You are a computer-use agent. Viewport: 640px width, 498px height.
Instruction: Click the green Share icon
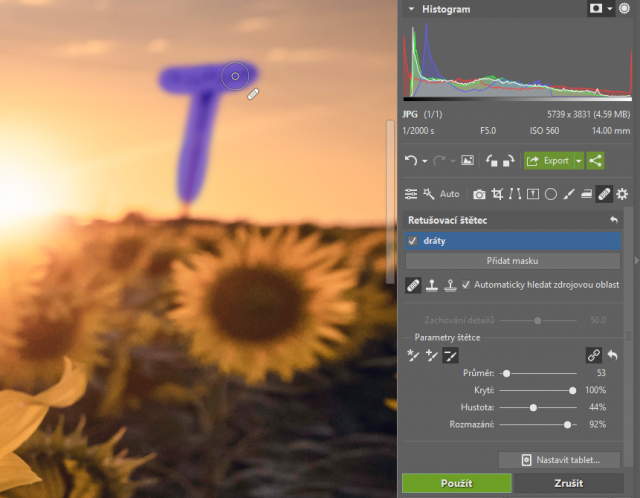click(596, 161)
